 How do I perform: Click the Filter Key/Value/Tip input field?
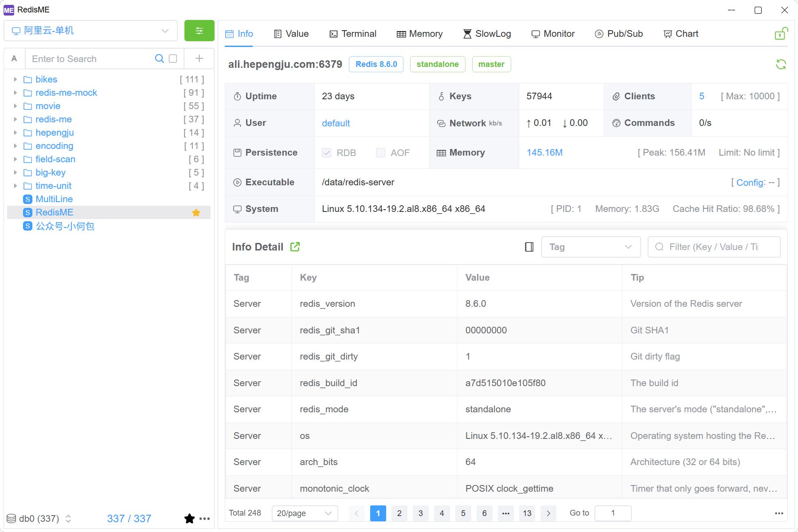click(714, 247)
